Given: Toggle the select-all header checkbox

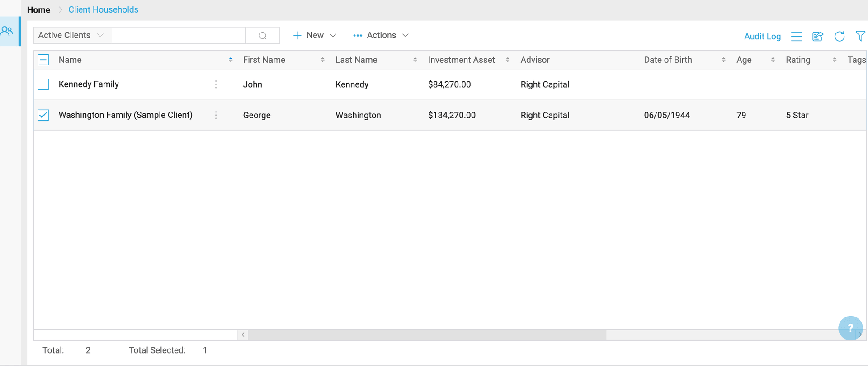Looking at the screenshot, I should click(x=43, y=60).
